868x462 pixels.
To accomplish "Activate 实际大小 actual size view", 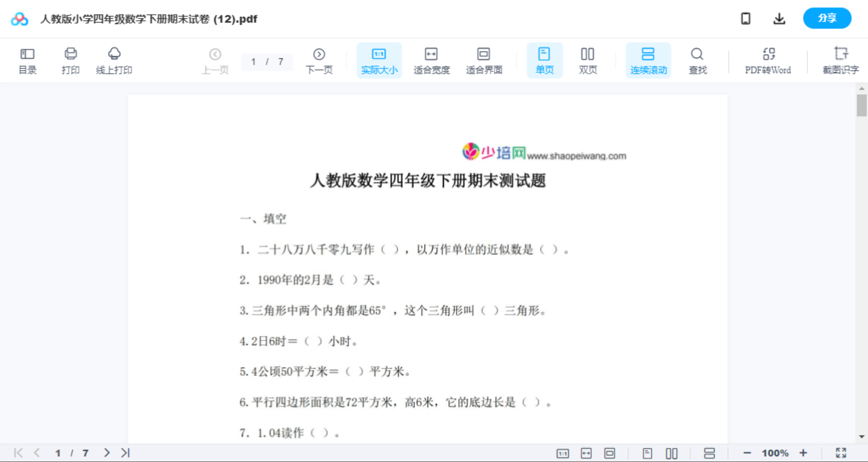I will [379, 60].
